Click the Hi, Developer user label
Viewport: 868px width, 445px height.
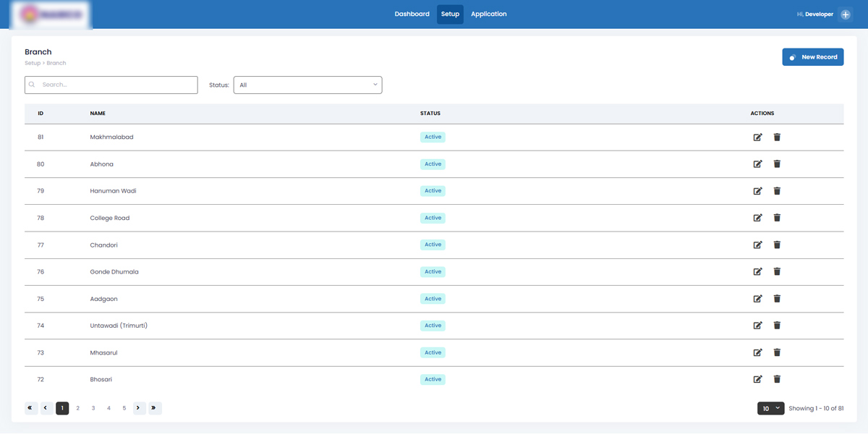click(x=814, y=14)
